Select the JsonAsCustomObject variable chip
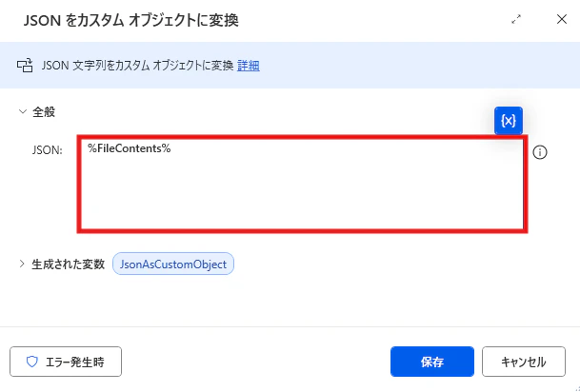 point(173,264)
